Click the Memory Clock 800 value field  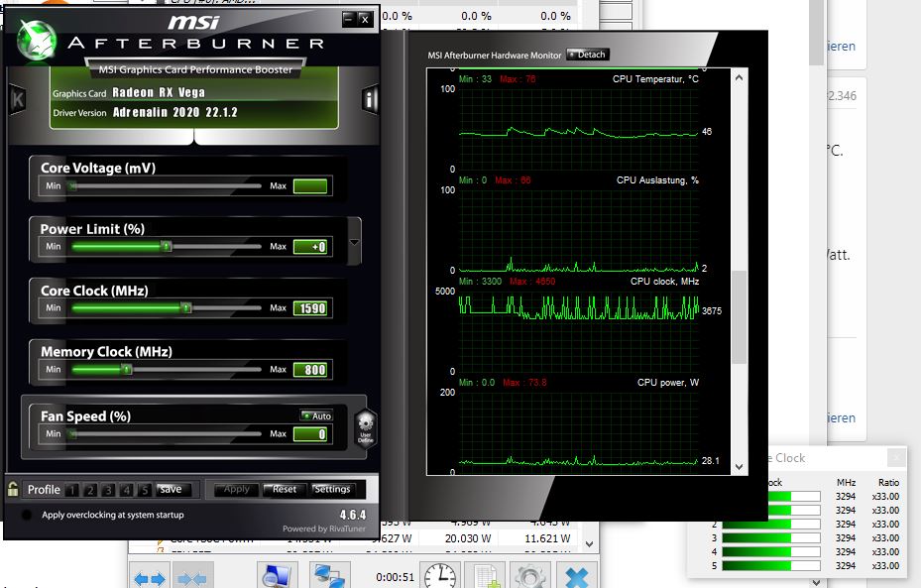(x=310, y=370)
